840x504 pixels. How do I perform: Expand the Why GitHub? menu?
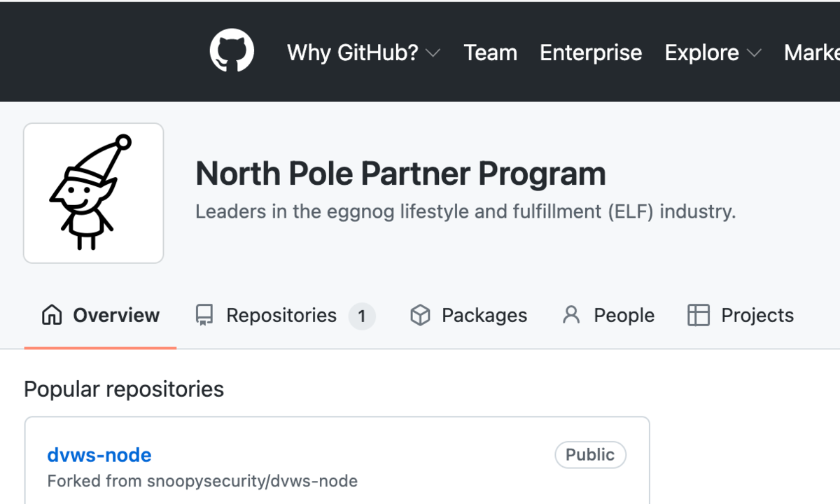tap(363, 52)
